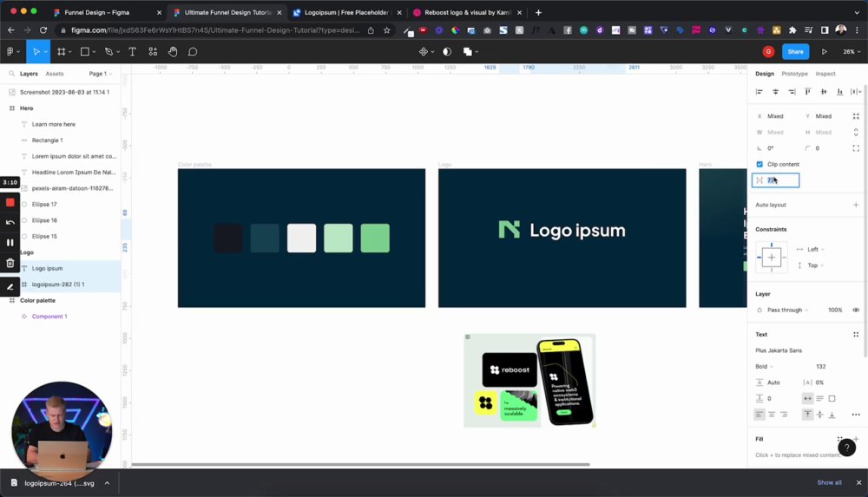868x497 pixels.
Task: Add auto layout with plus icon
Action: 856,205
